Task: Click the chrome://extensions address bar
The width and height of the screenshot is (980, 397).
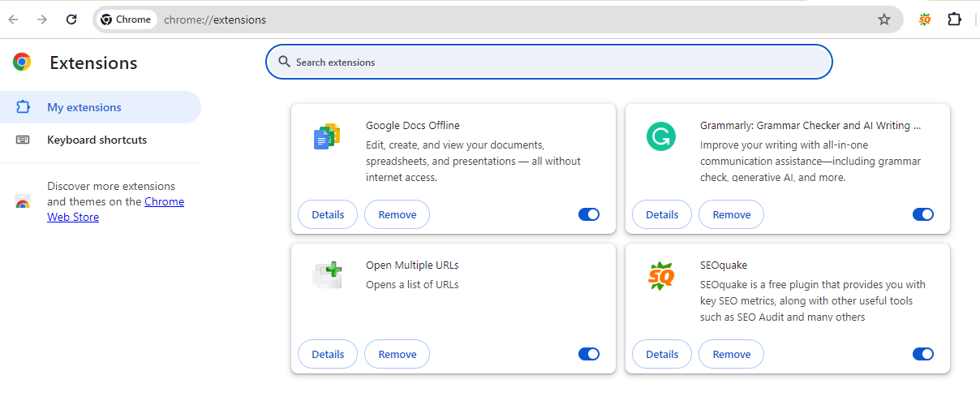Action: pos(498,19)
